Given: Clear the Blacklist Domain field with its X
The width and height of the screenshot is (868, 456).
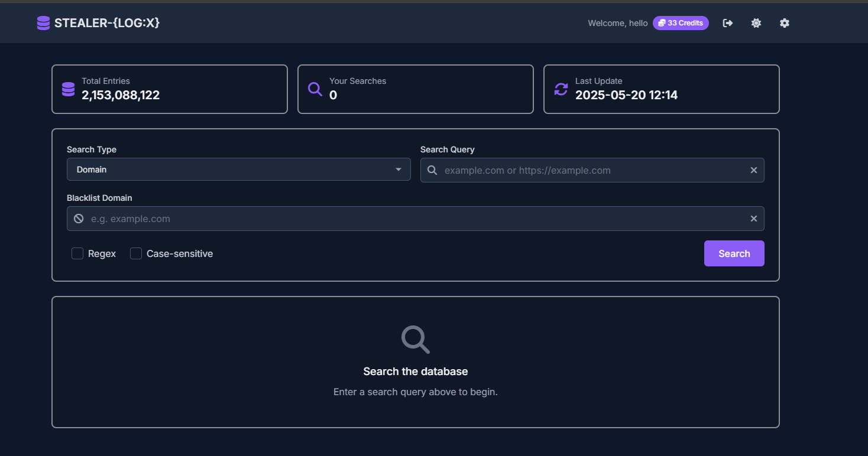Looking at the screenshot, I should (753, 219).
